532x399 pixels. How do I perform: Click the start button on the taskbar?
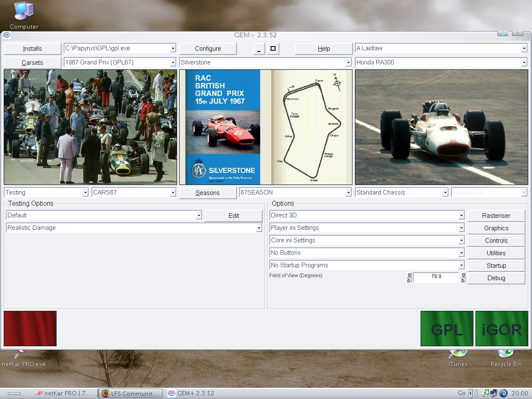tap(14, 393)
